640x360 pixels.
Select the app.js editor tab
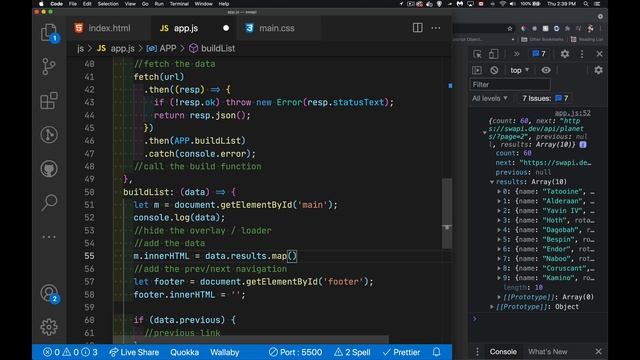[194, 28]
